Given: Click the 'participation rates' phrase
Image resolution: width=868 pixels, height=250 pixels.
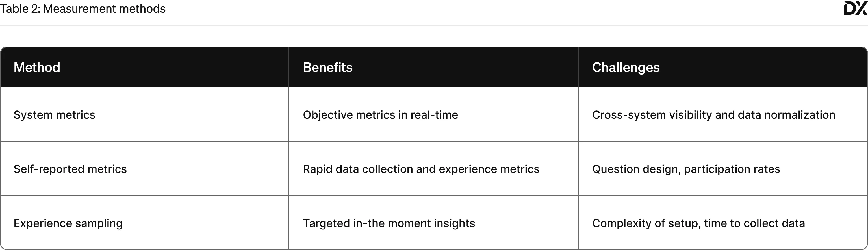Looking at the screenshot, I should 732,169.
